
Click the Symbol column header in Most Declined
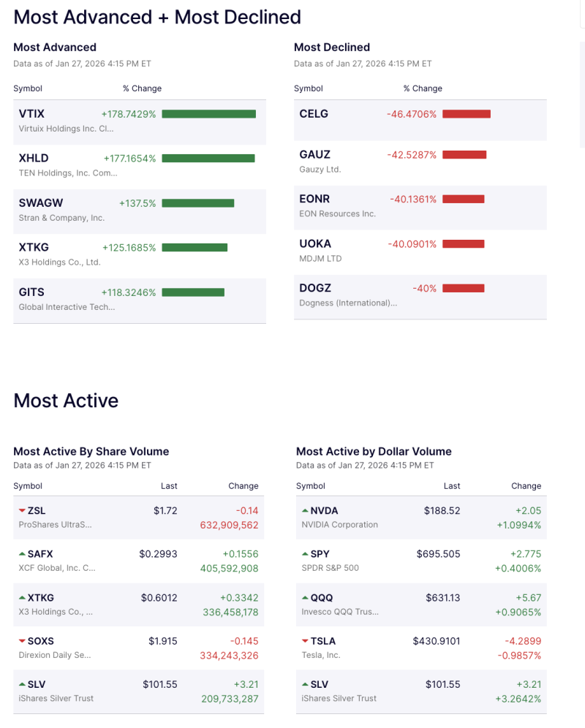click(x=308, y=88)
